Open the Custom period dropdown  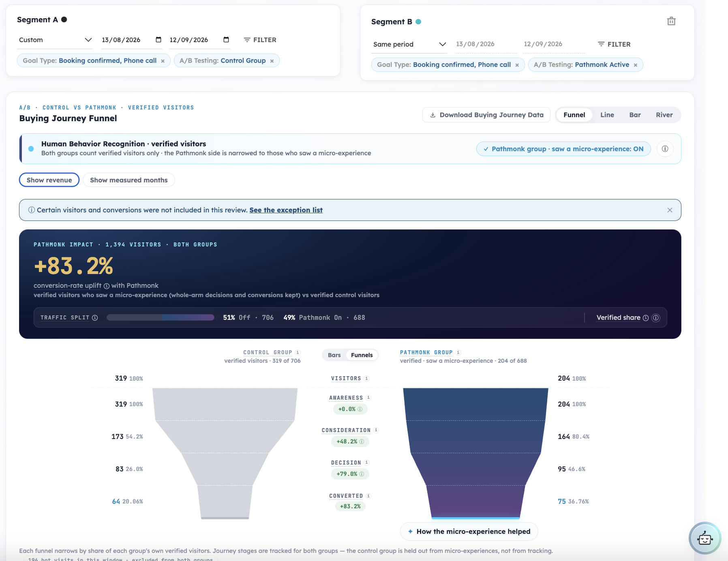(55, 40)
